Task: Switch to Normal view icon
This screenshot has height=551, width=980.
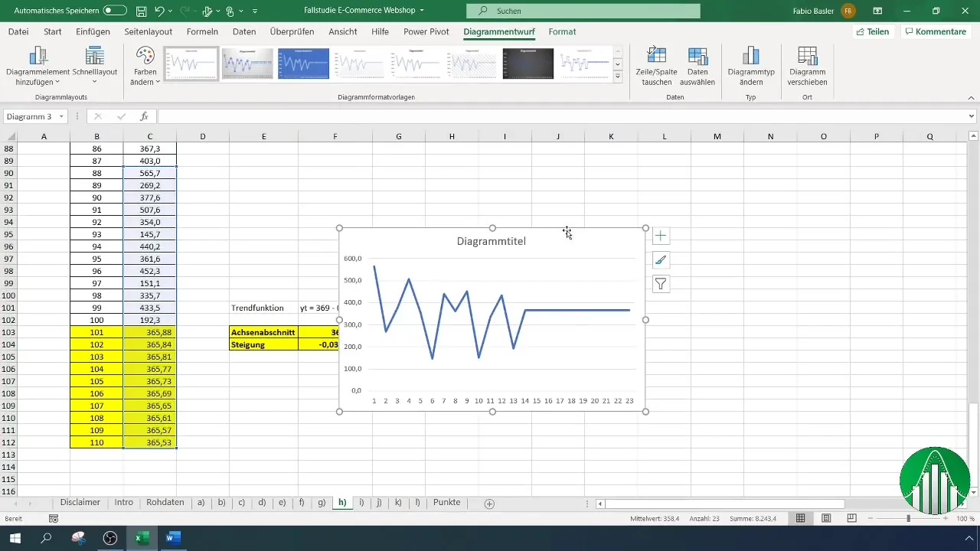Action: coord(800,519)
